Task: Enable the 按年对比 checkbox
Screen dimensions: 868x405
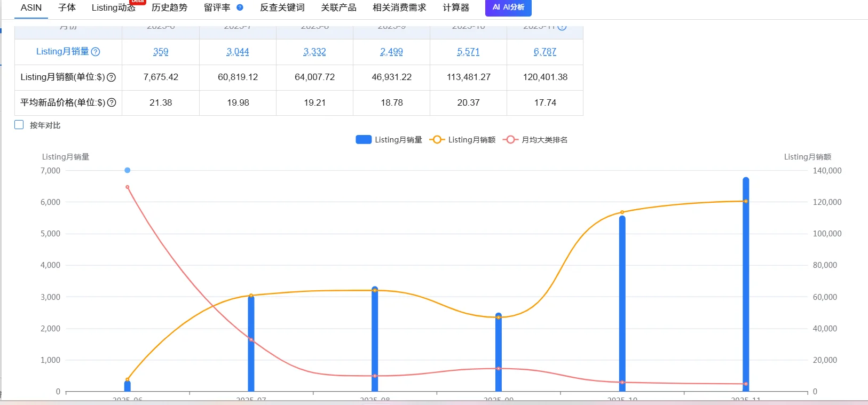Action: (x=19, y=125)
